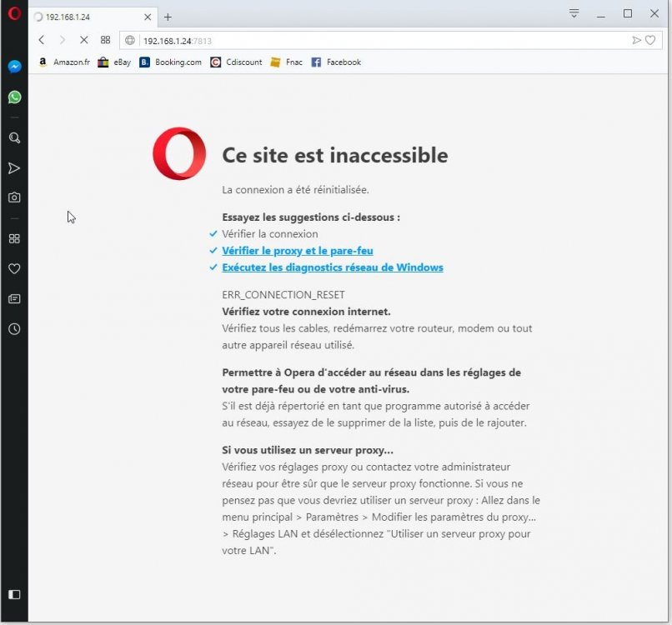The width and height of the screenshot is (672, 625).
Task: Click Vérifier le proxy et le pare-feu link
Action: pos(298,251)
